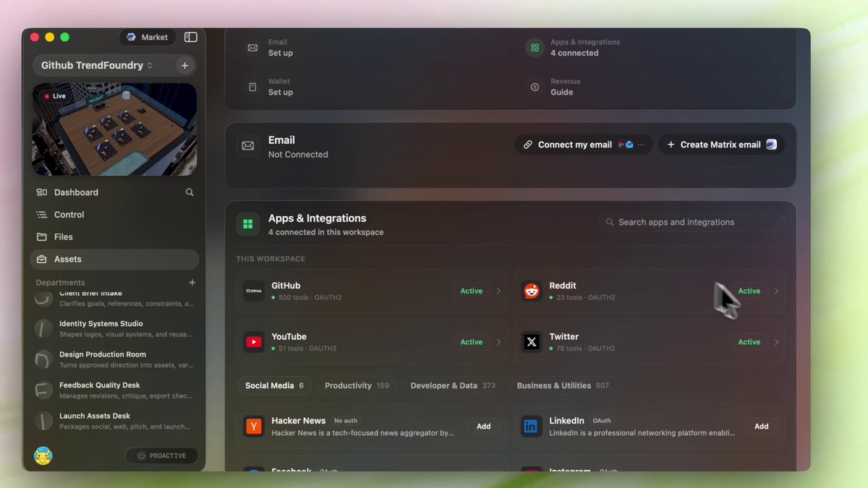Toggle the YouTube Active status badge
Viewport: 868px width, 488px height.
[x=471, y=342]
